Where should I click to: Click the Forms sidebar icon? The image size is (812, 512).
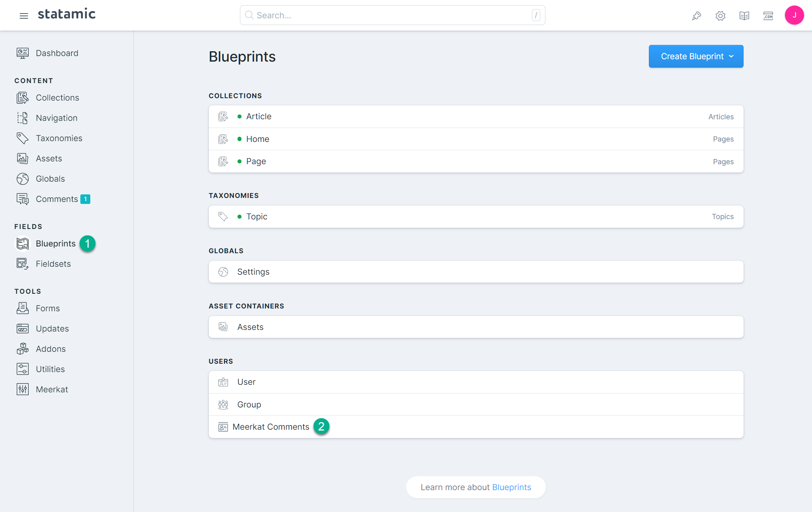(x=23, y=308)
